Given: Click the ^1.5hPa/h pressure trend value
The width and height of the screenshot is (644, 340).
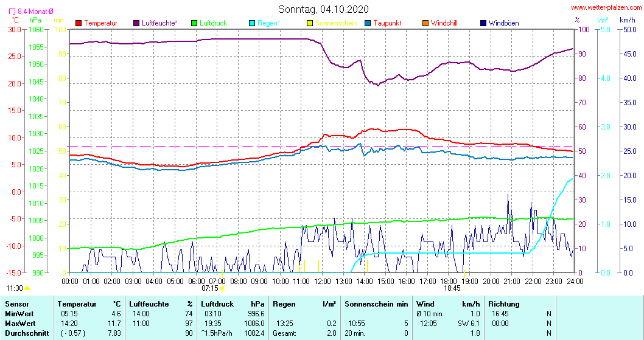Looking at the screenshot, I should tap(217, 333).
